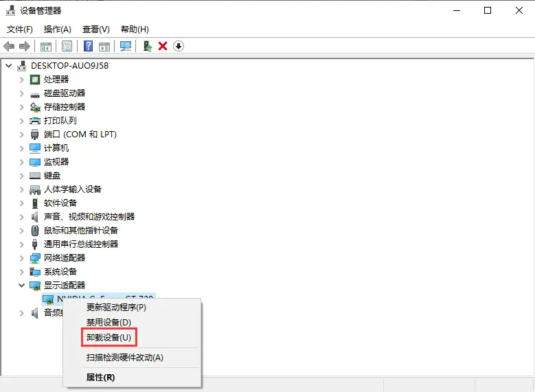Collapse the DESKTOP-AUO9J58 root node
This screenshot has height=392, width=535.
tap(8, 66)
